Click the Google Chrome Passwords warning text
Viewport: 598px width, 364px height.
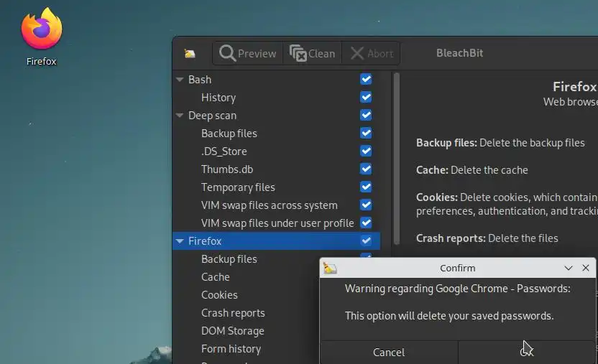click(x=458, y=289)
